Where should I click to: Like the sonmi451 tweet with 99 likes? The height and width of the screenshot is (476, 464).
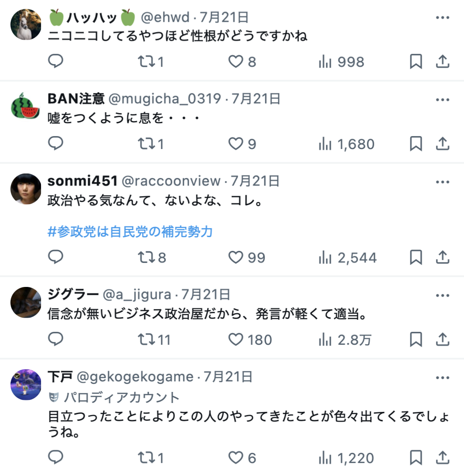tap(247, 258)
